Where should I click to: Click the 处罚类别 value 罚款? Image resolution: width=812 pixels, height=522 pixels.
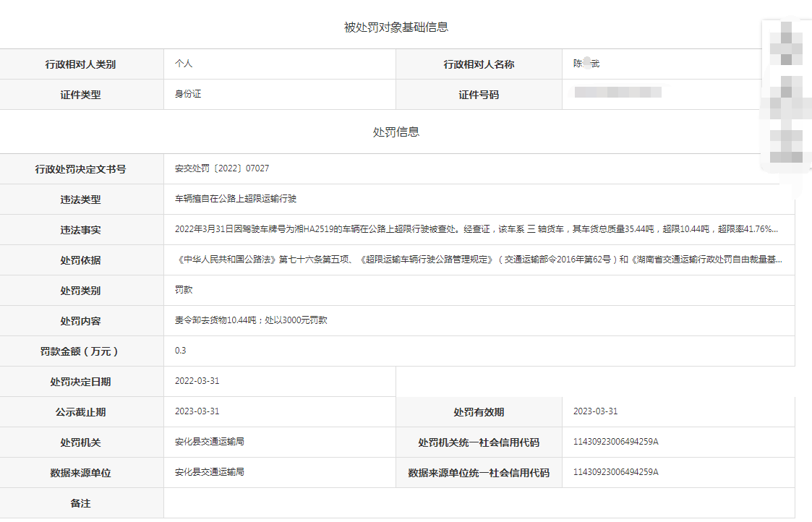[x=184, y=290]
